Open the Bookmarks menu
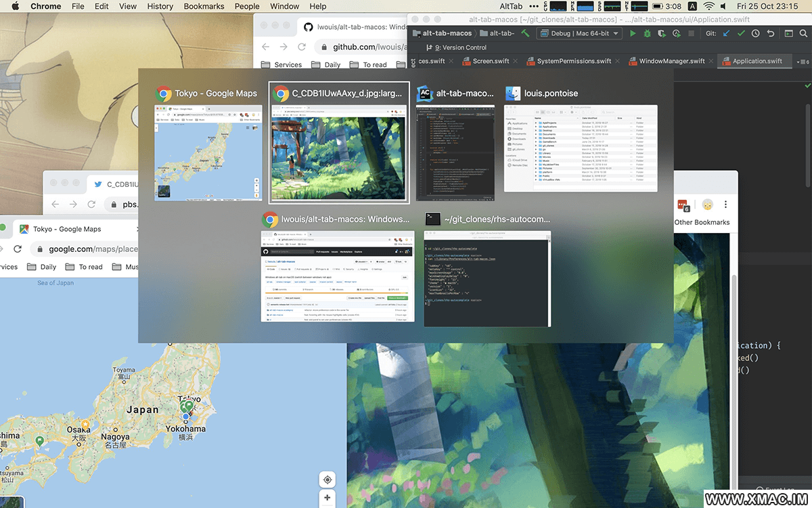 coord(204,6)
